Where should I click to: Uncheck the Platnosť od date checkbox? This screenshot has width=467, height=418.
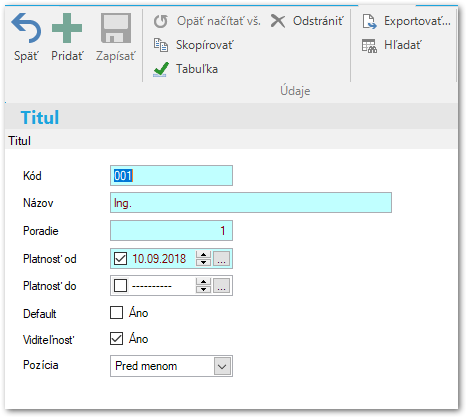pos(120,258)
